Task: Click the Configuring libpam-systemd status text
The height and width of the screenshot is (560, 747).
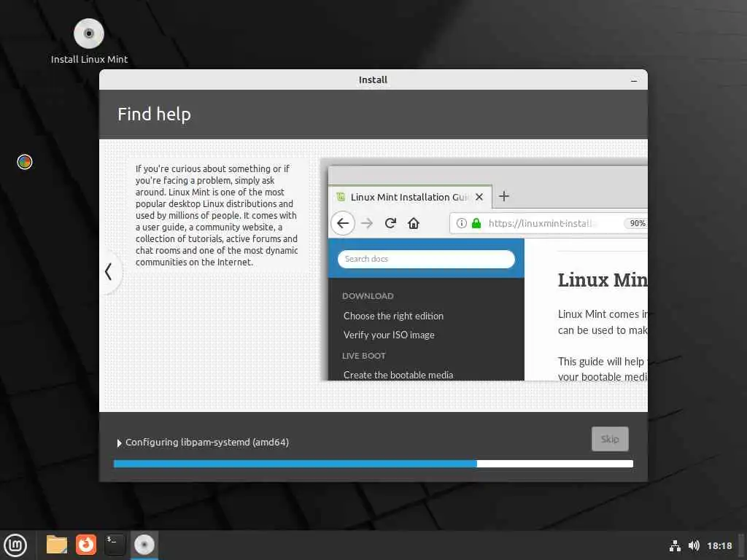Action: point(207,443)
